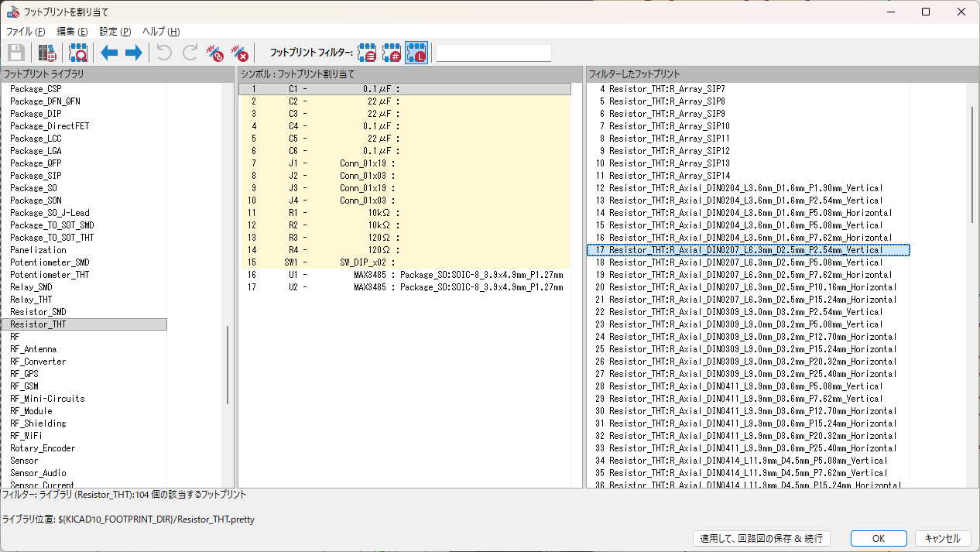This screenshot has height=552, width=980.
Task: Open the 設定 menu
Action: 115,32
